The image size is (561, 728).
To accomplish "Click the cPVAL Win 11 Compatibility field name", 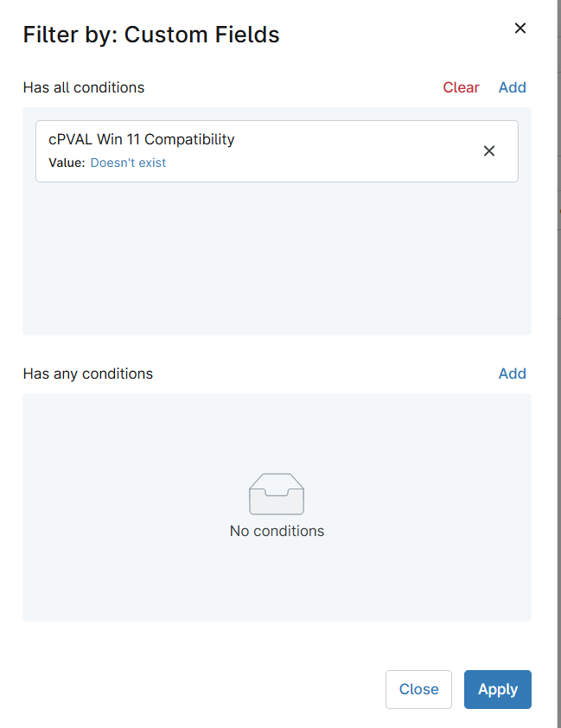I will point(142,139).
